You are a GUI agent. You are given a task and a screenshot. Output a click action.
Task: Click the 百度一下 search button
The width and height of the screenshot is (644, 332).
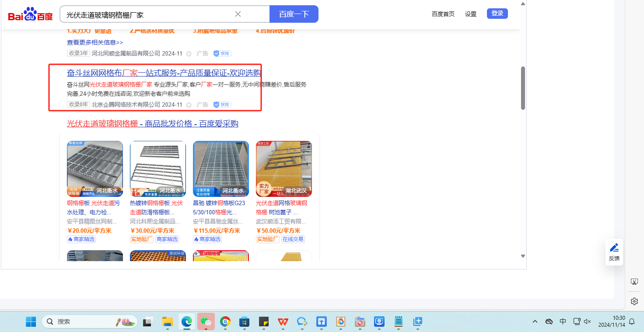(294, 14)
